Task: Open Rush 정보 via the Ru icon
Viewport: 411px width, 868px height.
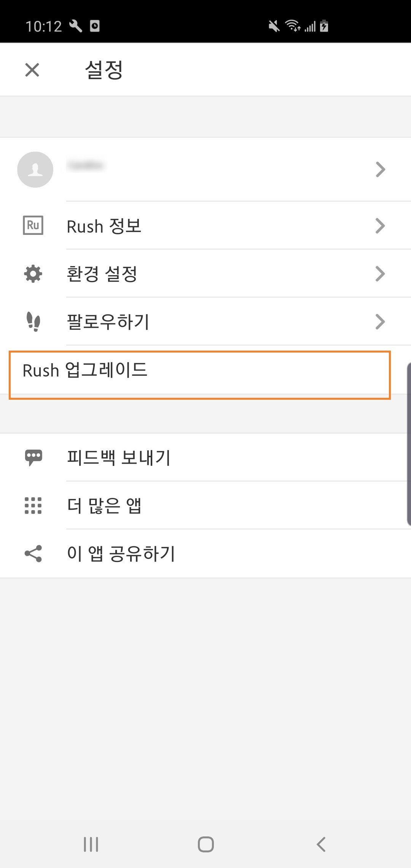Action: 33,225
